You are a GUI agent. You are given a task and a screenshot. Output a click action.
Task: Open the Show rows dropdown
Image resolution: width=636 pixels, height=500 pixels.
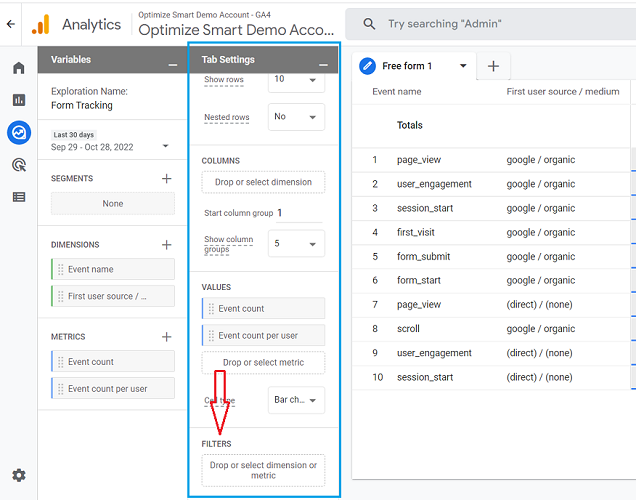point(297,80)
